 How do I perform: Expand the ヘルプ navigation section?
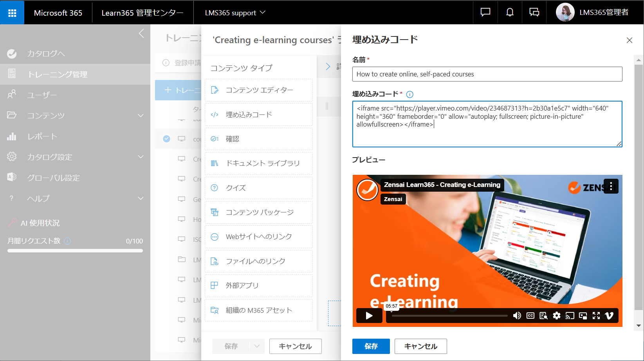tap(141, 199)
